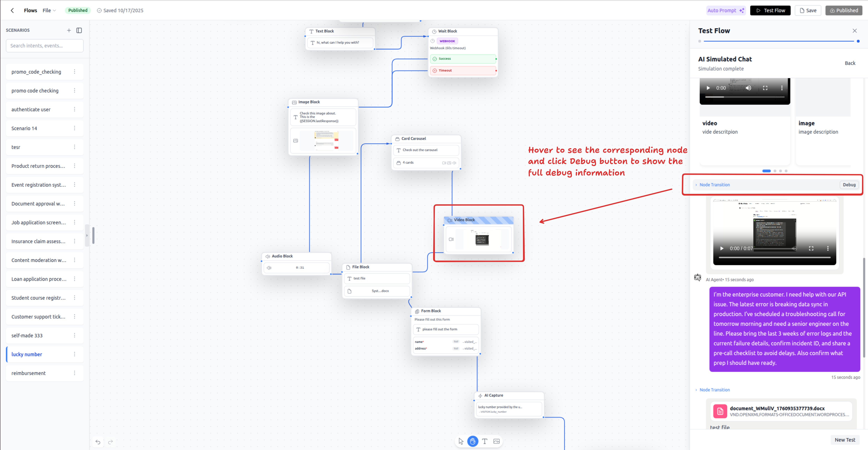868x450 pixels.
Task: Mute the carousel video volume icon
Action: point(748,88)
